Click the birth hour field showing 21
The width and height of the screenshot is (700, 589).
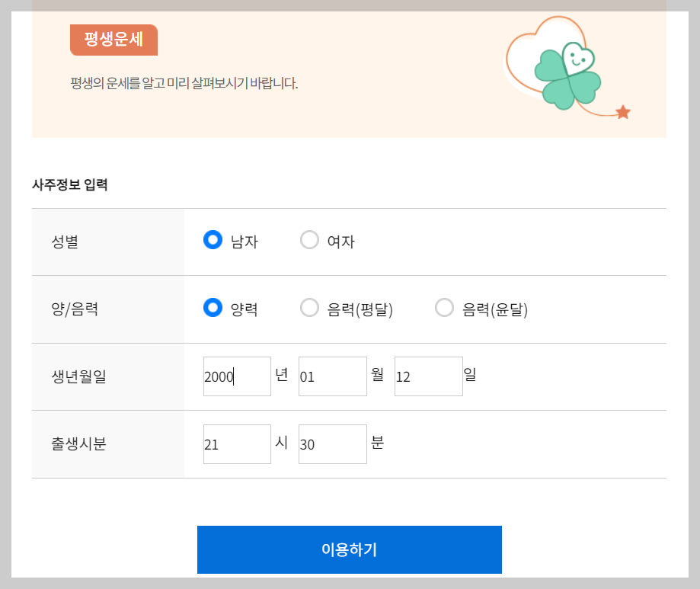(236, 443)
